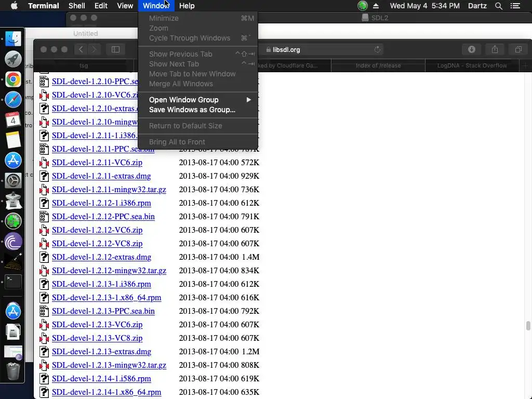Screen dimensions: 532x399
Task: Open SDL-devel-1.2.11-extras.dmg link
Action: point(101,176)
